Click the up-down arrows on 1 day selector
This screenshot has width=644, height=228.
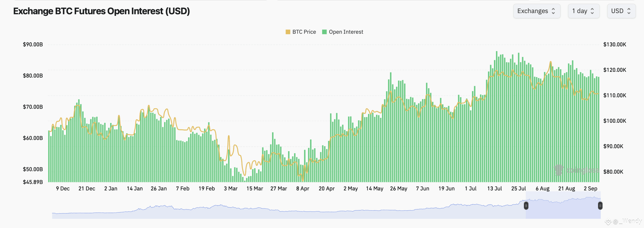tap(592, 11)
